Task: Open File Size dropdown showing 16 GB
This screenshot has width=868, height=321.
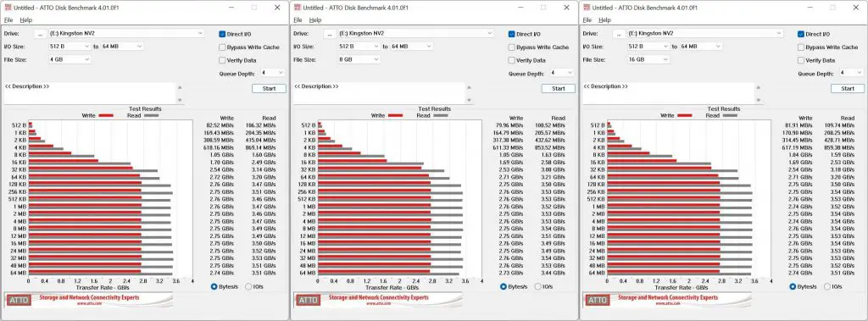Action: [x=648, y=60]
